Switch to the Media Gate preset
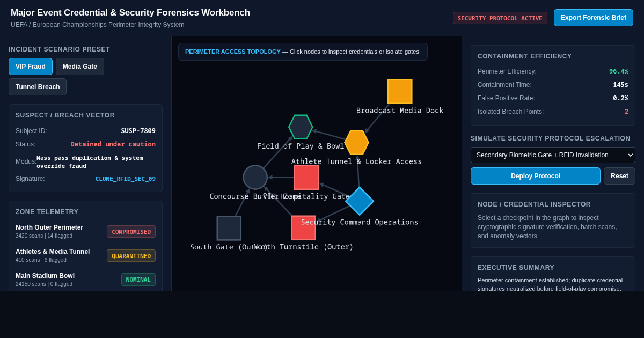The height and width of the screenshot is (338, 644). (x=80, y=67)
